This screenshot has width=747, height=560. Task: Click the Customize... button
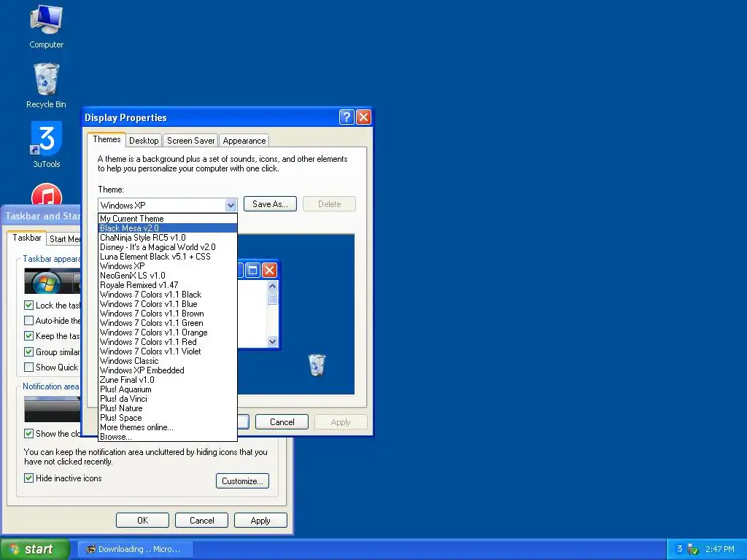pyautogui.click(x=242, y=481)
